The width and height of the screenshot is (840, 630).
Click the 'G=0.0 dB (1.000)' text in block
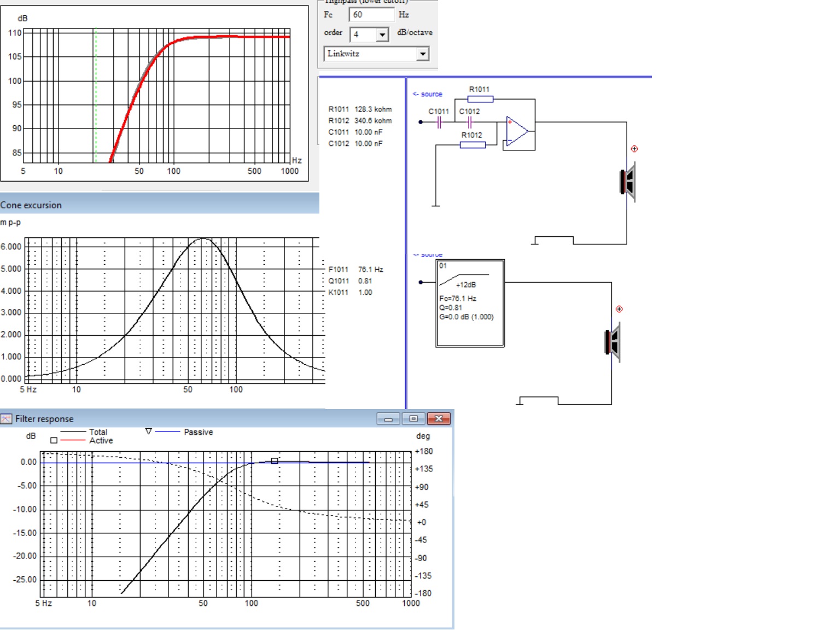[466, 317]
